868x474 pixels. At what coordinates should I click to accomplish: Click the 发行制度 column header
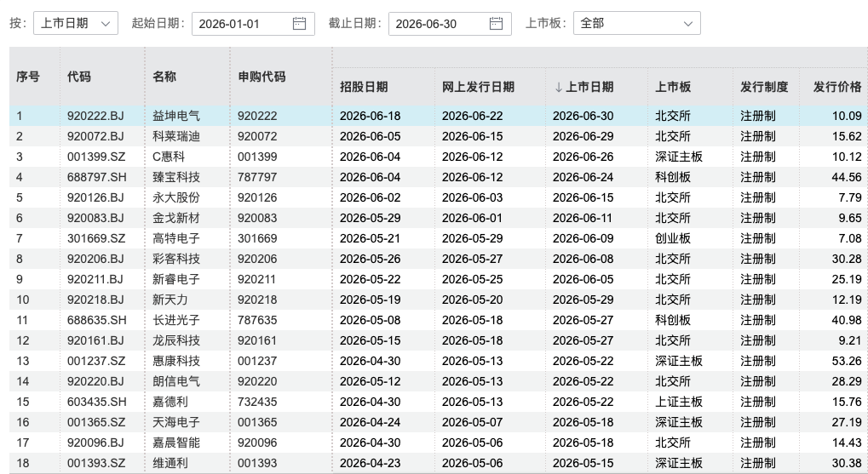pyautogui.click(x=764, y=87)
